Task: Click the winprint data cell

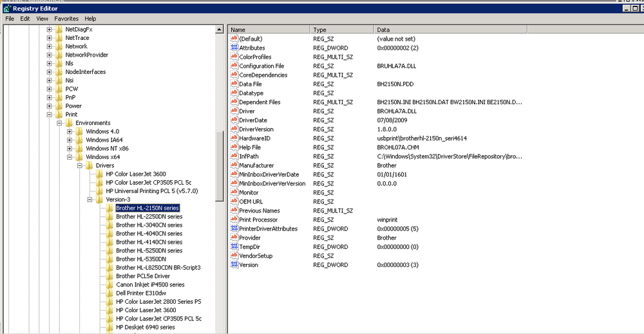Action: pyautogui.click(x=387, y=220)
